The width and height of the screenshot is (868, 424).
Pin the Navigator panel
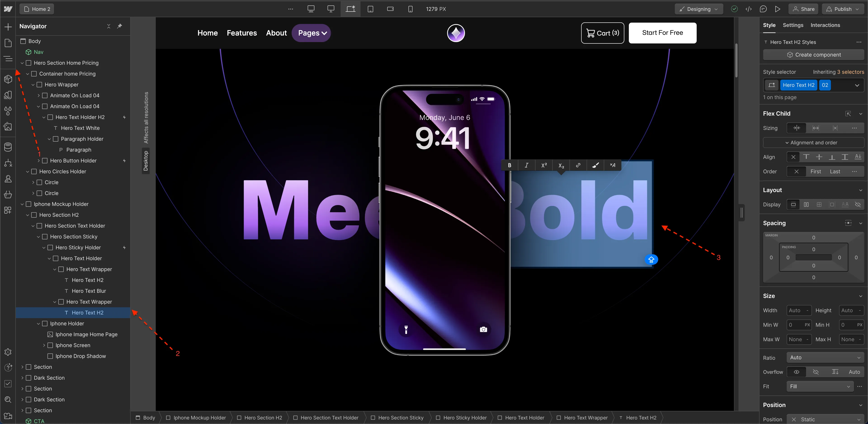click(x=119, y=26)
